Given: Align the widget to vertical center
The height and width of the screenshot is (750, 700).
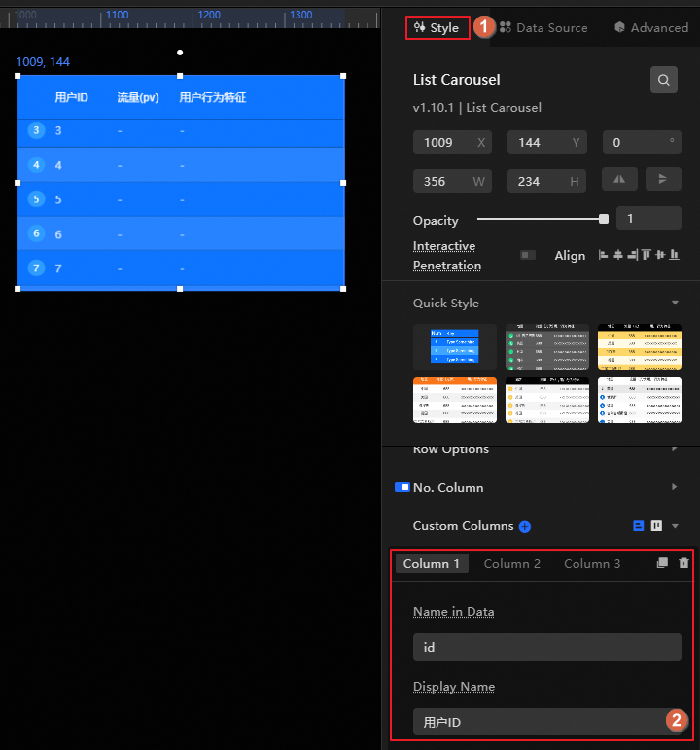Looking at the screenshot, I should (x=660, y=255).
